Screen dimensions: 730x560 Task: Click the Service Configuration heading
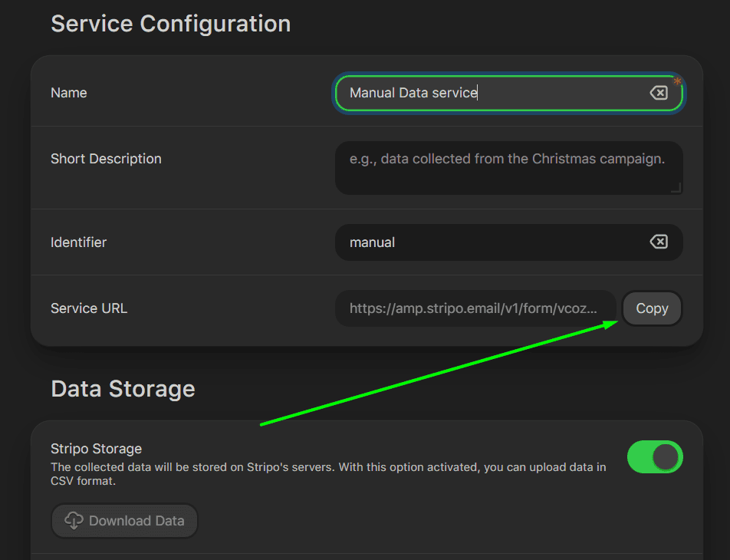(x=170, y=23)
